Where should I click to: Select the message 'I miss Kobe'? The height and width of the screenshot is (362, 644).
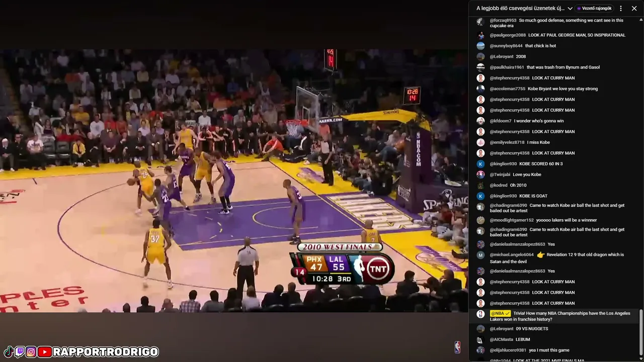(538, 142)
